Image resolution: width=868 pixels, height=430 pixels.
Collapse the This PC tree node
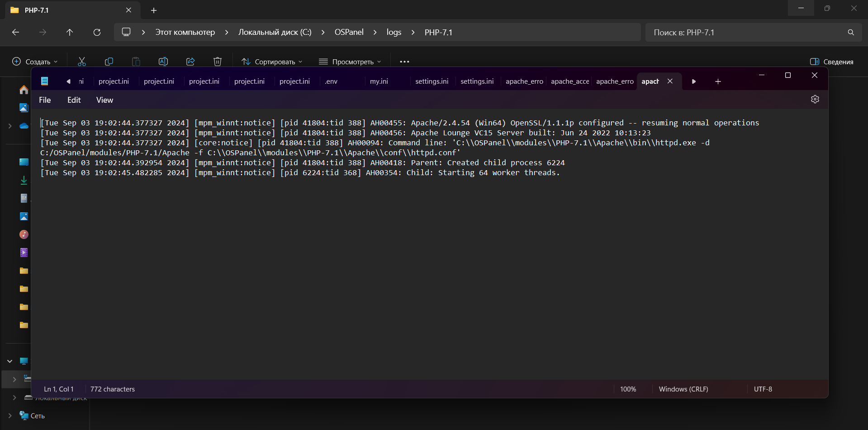click(x=10, y=361)
